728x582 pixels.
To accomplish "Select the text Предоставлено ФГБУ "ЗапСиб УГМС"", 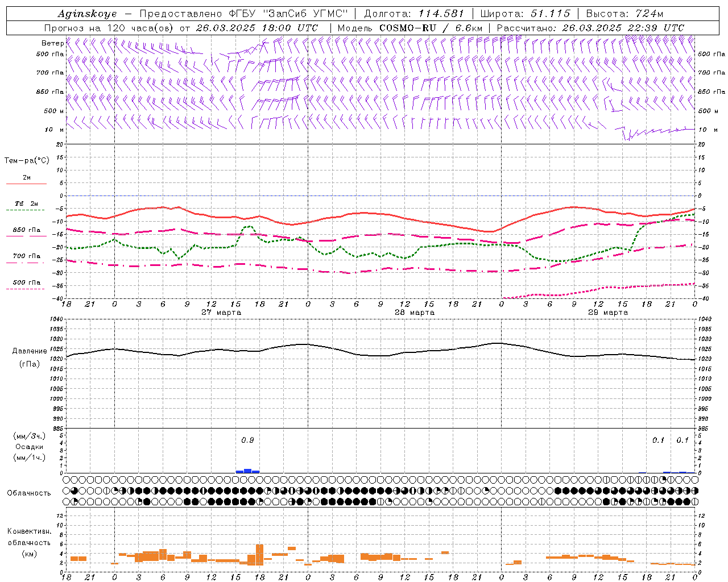I will [x=243, y=14].
